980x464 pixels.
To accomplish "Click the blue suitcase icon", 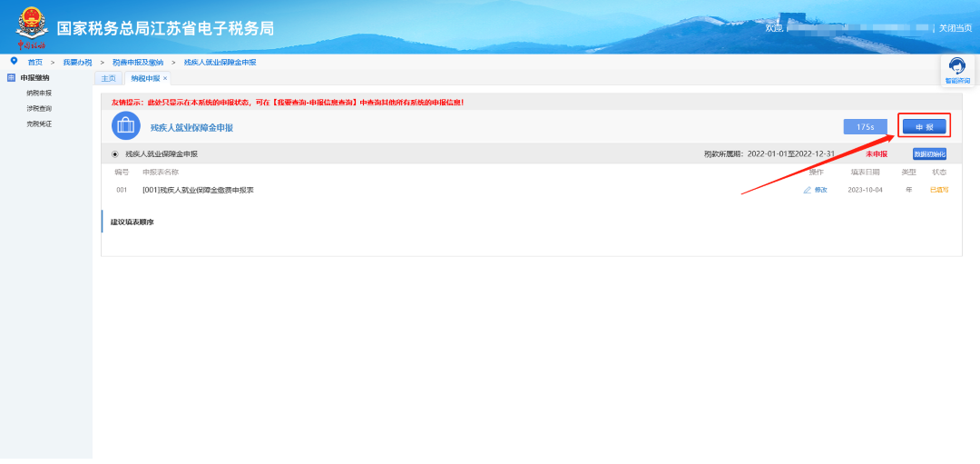I will [x=126, y=127].
